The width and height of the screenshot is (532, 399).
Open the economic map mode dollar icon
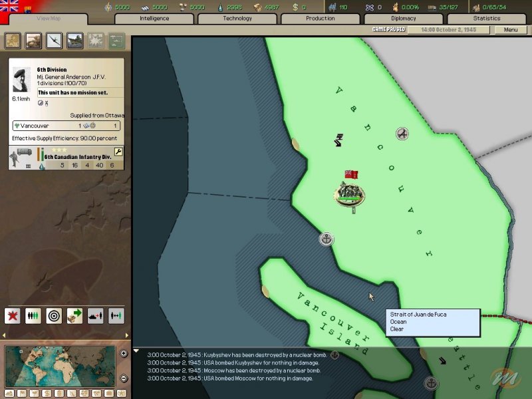[47, 392]
